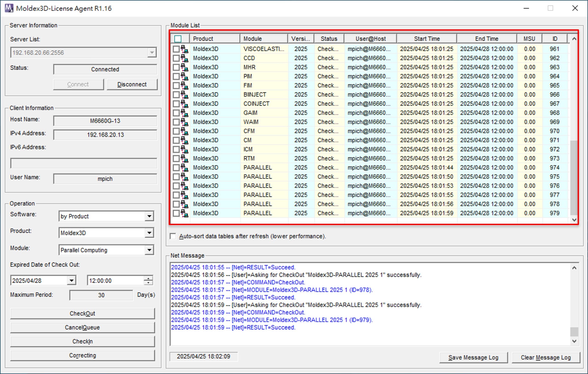Viewport: 588px width, 374px height.
Task: Click the Module List scroll-down arrow
Action: 574,220
